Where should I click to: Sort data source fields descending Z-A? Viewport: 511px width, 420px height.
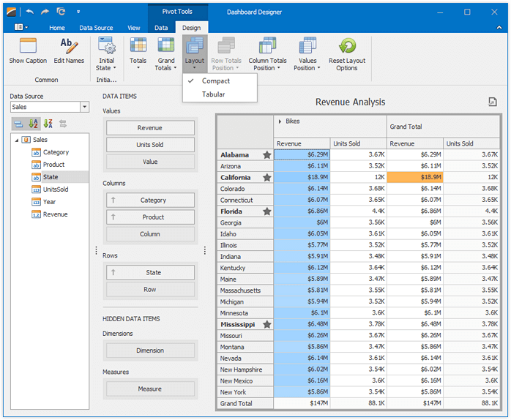click(48, 124)
